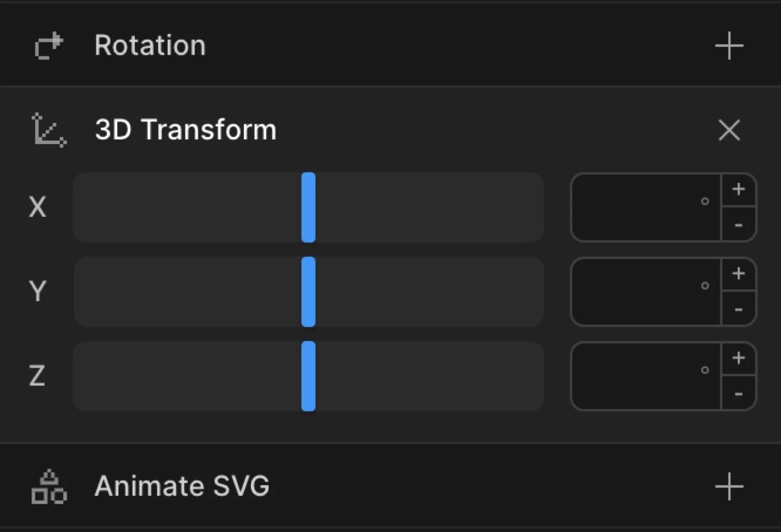Image resolution: width=781 pixels, height=532 pixels.
Task: Increment the Z rotation value
Action: (738, 358)
